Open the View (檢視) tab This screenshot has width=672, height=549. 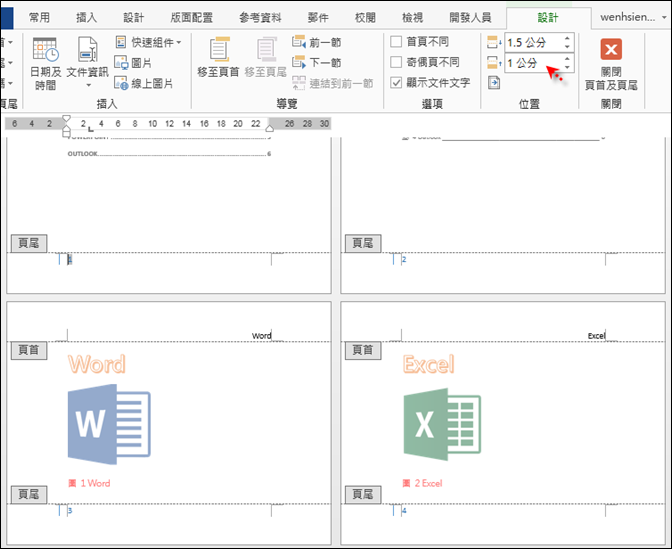coord(412,18)
